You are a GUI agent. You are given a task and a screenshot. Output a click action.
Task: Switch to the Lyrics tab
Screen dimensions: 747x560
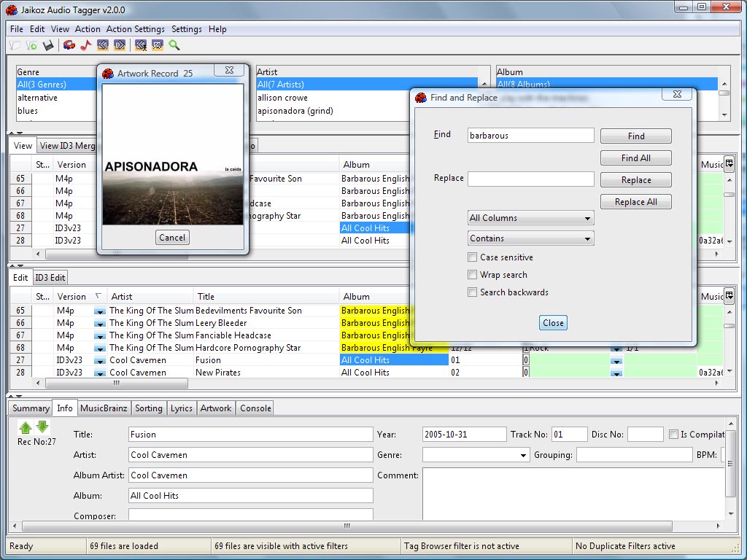click(181, 408)
